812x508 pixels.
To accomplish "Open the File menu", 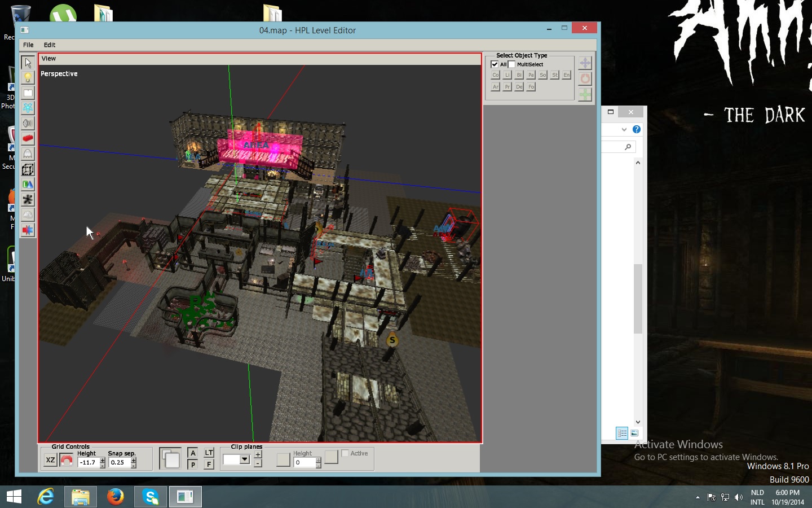I will tap(28, 45).
